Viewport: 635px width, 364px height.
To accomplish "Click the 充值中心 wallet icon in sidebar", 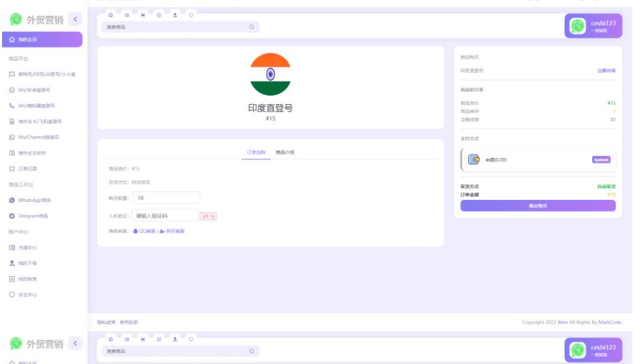I will pos(12,247).
